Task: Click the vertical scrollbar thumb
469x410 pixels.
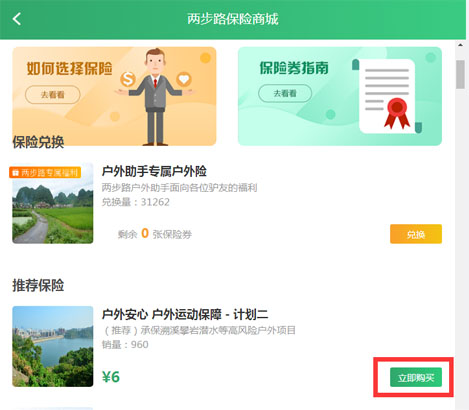Action: click(460, 74)
